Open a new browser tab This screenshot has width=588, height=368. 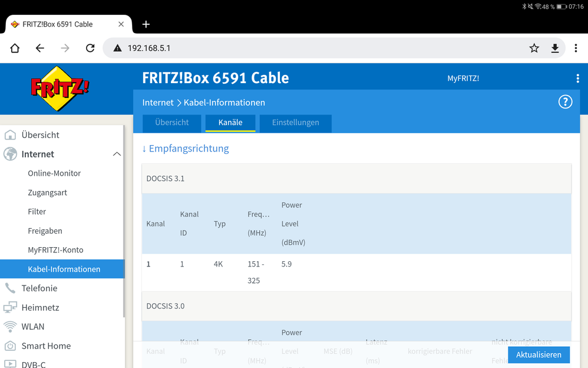[x=146, y=24]
